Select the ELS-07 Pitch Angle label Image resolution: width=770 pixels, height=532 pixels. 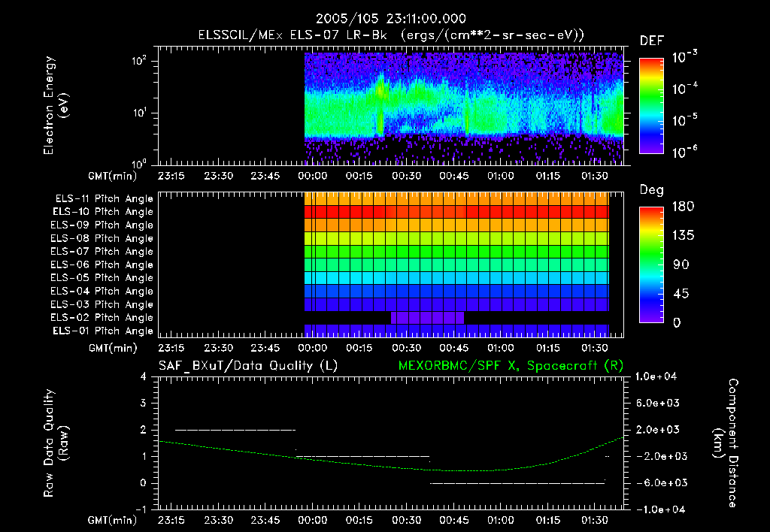tap(102, 251)
